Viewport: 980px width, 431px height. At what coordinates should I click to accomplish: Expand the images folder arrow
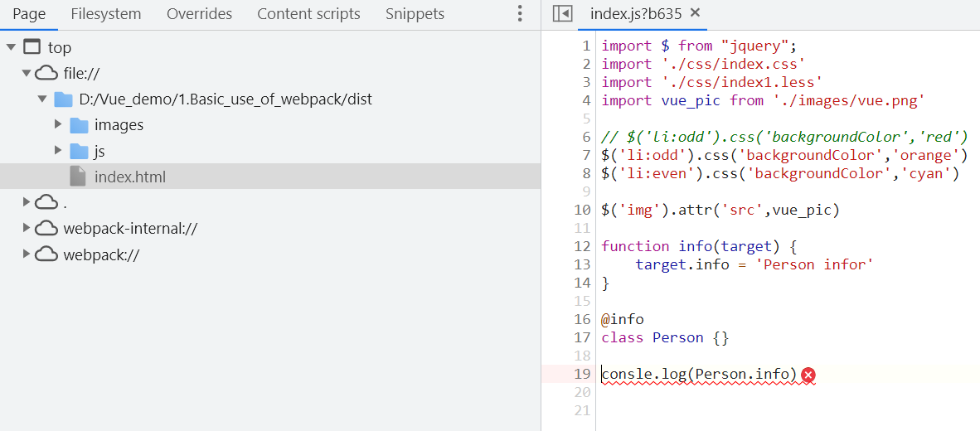tap(58, 125)
